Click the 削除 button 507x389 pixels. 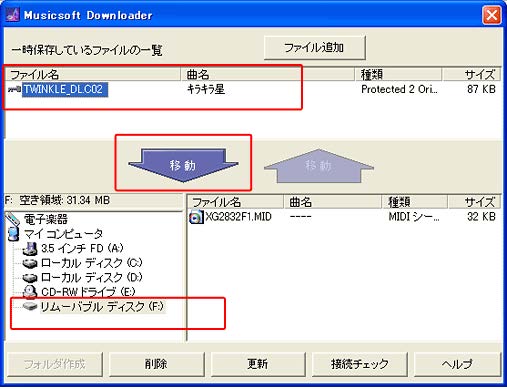pos(156,364)
